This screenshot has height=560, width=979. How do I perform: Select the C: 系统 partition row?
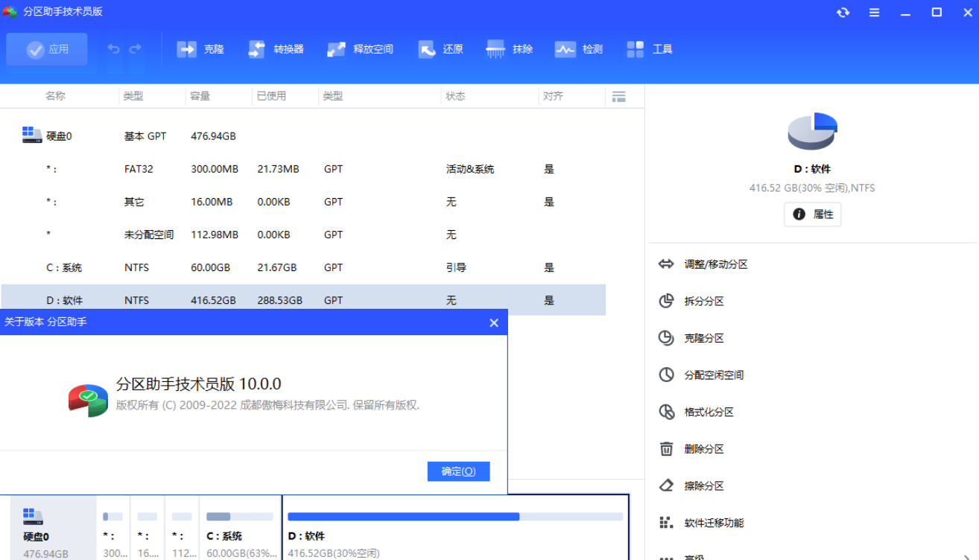click(x=302, y=267)
